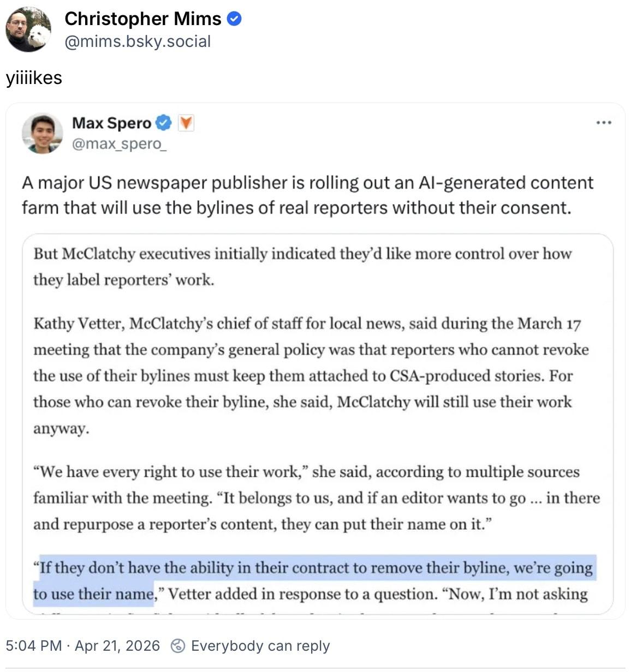Image resolution: width=631 pixels, height=672 pixels.
Task: Click the "But McClatchy executives" opening paragraph
Action: [302, 267]
